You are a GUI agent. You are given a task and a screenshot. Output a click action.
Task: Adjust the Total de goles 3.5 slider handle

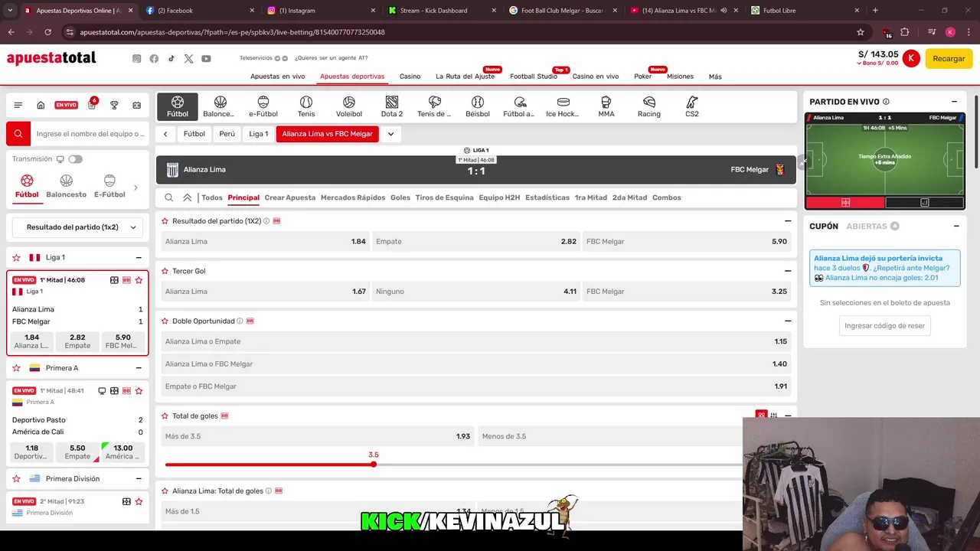click(x=374, y=465)
